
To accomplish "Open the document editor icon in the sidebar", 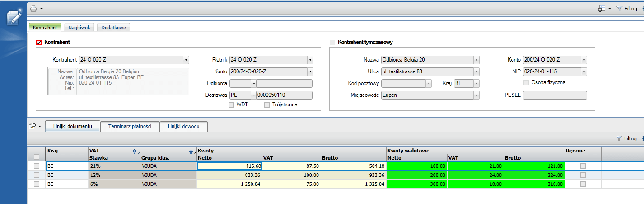I will tap(14, 18).
